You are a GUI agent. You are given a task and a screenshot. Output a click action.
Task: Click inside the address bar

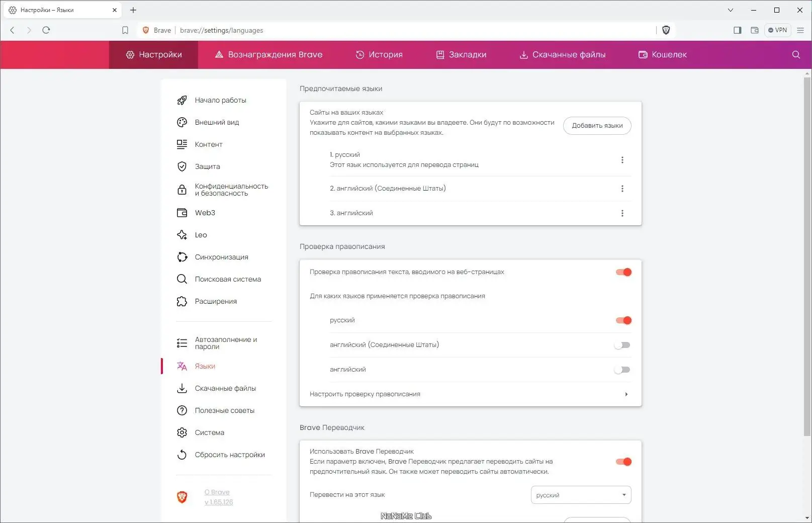pyautogui.click(x=352, y=30)
